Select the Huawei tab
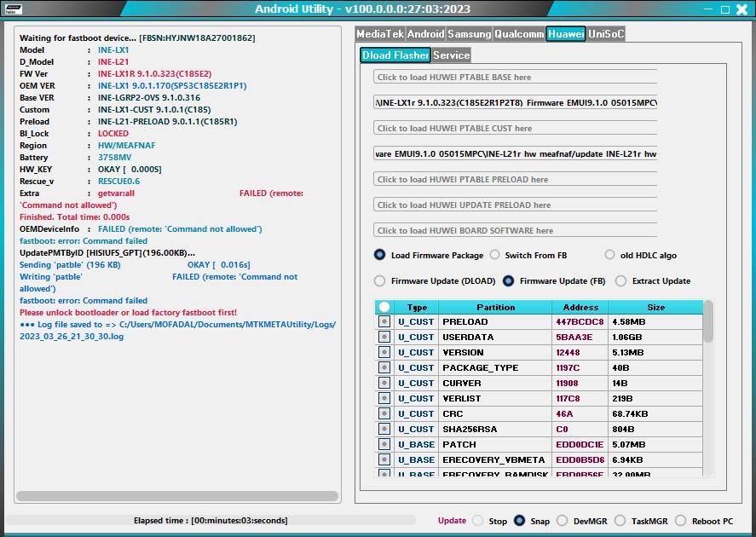 (566, 34)
